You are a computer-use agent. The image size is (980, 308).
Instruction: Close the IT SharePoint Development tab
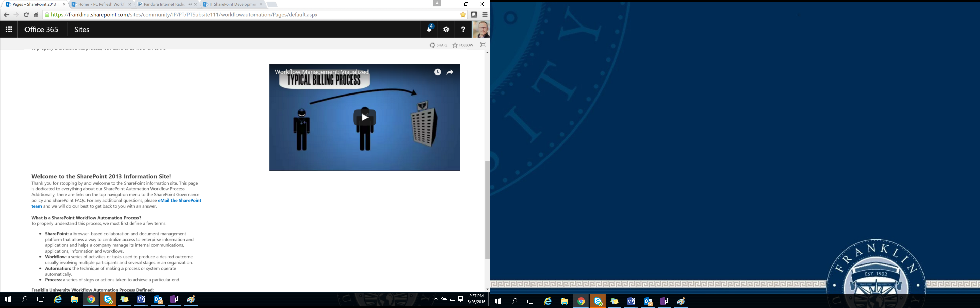[x=261, y=4]
